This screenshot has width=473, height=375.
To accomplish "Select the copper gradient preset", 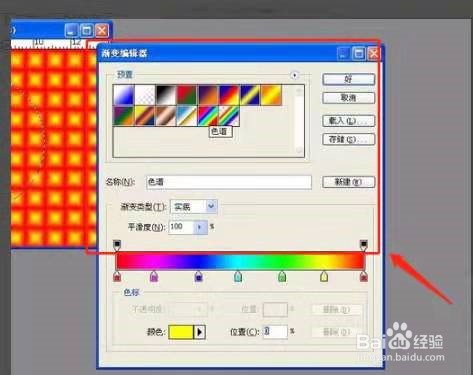I will click(166, 116).
